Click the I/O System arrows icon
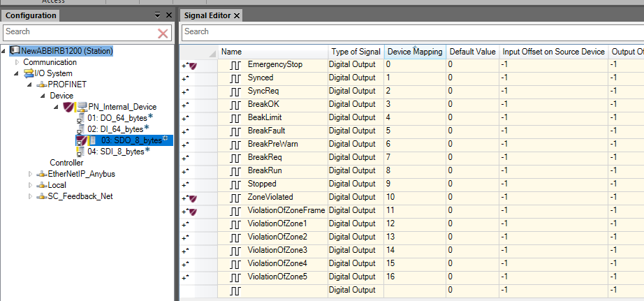The width and height of the screenshot is (644, 301). click(x=29, y=73)
